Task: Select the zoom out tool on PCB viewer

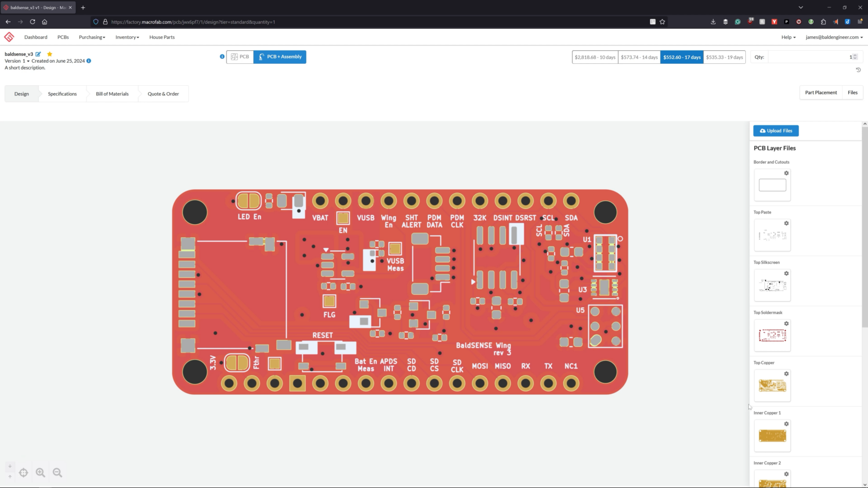Action: [57, 472]
